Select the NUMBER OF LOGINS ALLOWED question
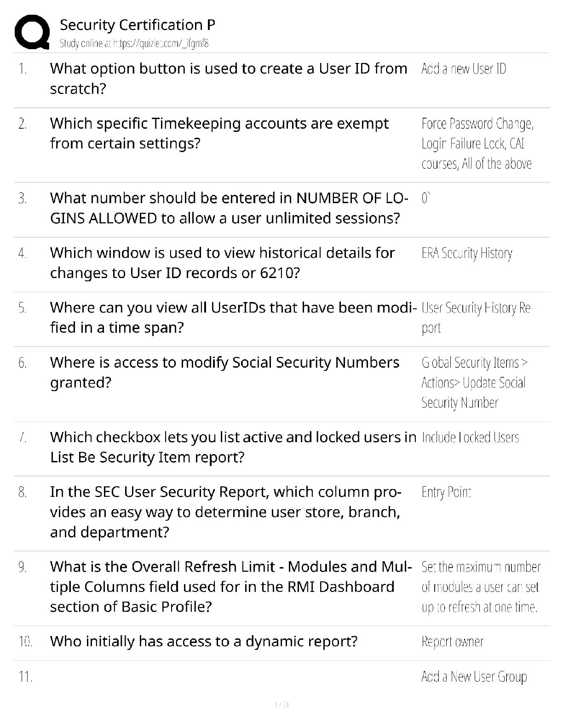 click(x=229, y=208)
